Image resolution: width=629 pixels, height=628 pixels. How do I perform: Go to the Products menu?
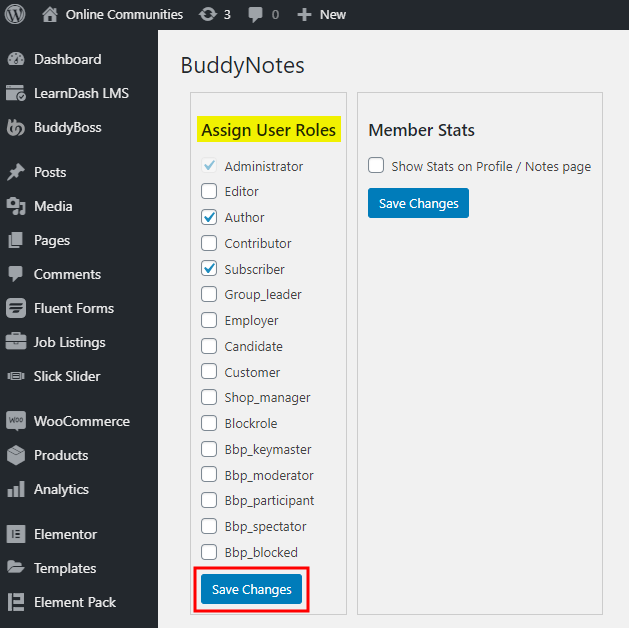pos(61,455)
